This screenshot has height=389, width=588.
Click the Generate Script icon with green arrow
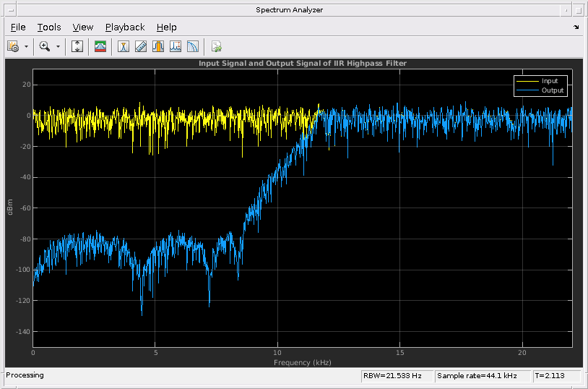pyautogui.click(x=216, y=46)
